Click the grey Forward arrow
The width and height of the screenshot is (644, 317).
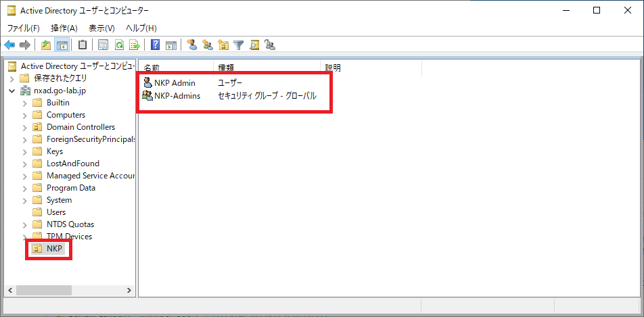point(25,45)
